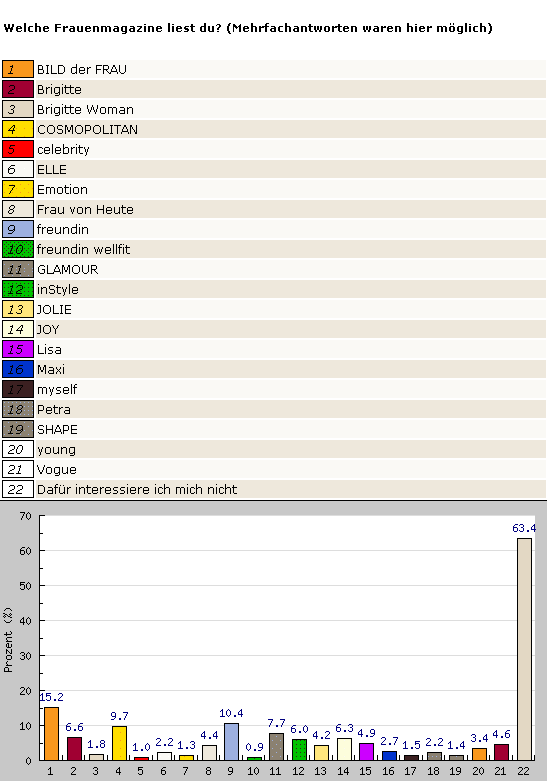Click the y-axis tick label '70'

pyautogui.click(x=25, y=516)
